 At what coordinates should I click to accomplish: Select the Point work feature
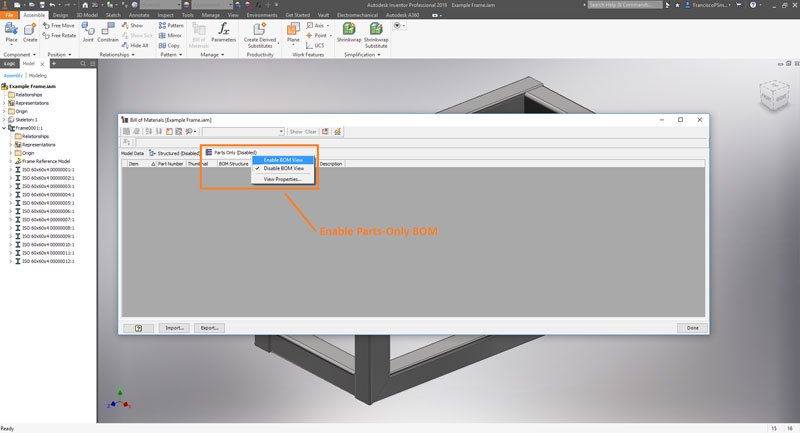click(318, 35)
